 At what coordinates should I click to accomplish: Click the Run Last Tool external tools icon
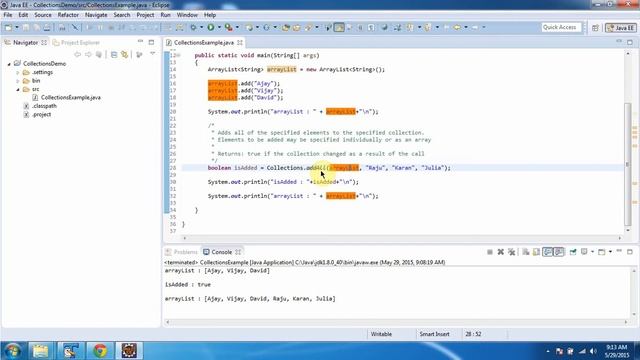point(229,27)
